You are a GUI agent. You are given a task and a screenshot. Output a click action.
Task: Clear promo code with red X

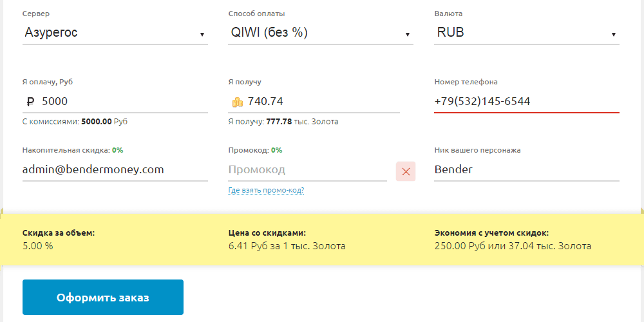[406, 171]
